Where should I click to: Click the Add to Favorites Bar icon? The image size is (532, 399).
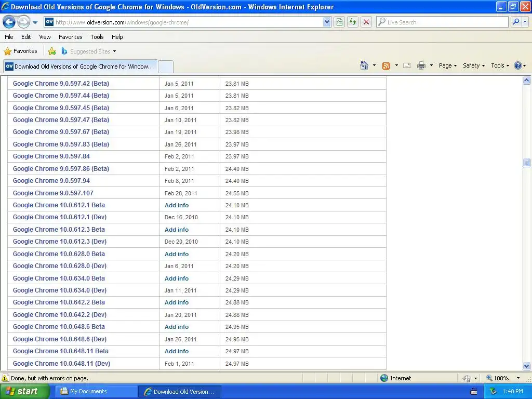pos(52,51)
